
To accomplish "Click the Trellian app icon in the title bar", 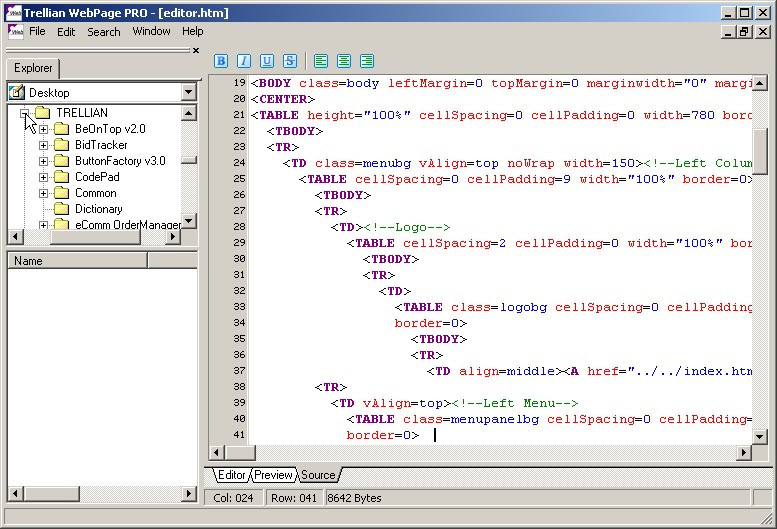I will pyautogui.click(x=13, y=13).
